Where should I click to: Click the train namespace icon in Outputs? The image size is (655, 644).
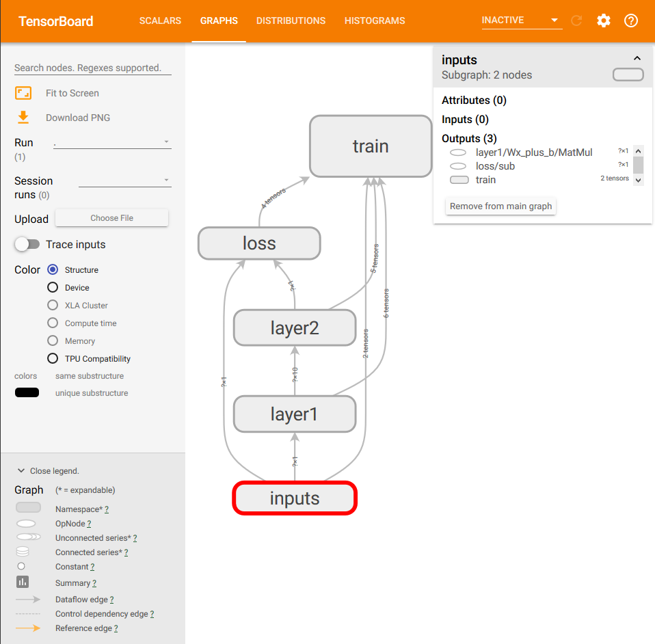459,180
